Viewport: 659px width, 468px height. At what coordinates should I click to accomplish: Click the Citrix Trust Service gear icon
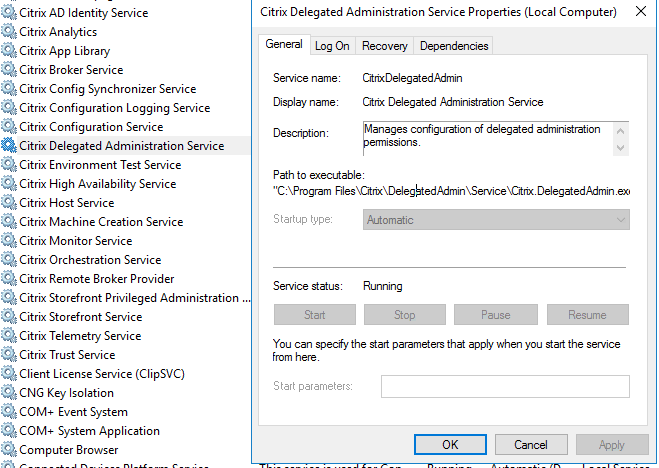[9, 355]
